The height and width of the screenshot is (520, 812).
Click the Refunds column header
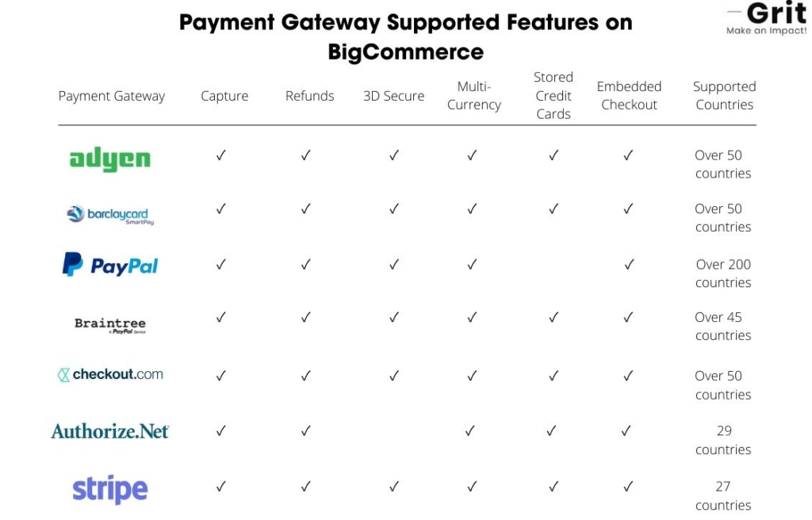point(309,96)
